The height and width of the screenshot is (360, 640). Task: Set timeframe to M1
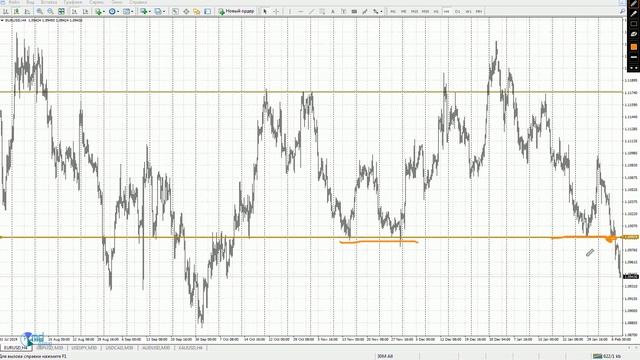393,11
